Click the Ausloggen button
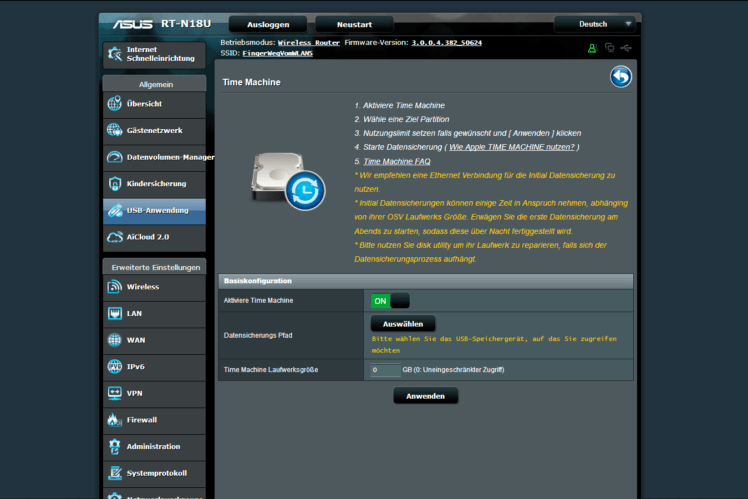The height and width of the screenshot is (499, 748). tap(268, 24)
